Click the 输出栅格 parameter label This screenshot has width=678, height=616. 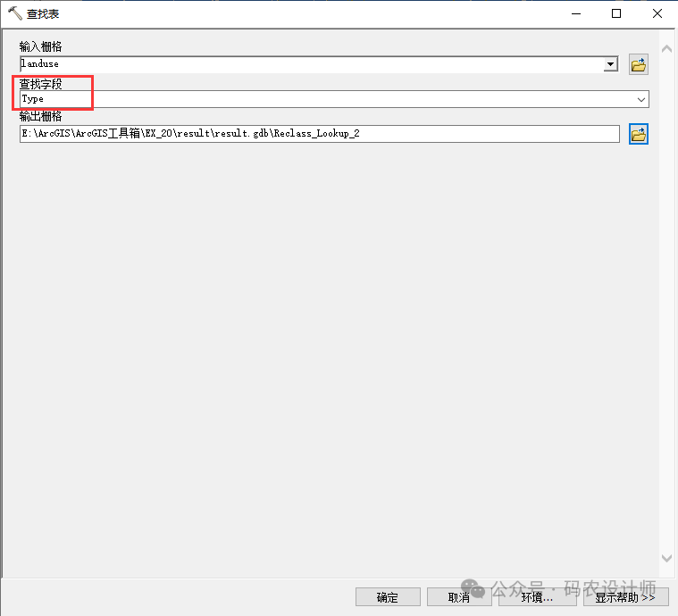[41, 116]
